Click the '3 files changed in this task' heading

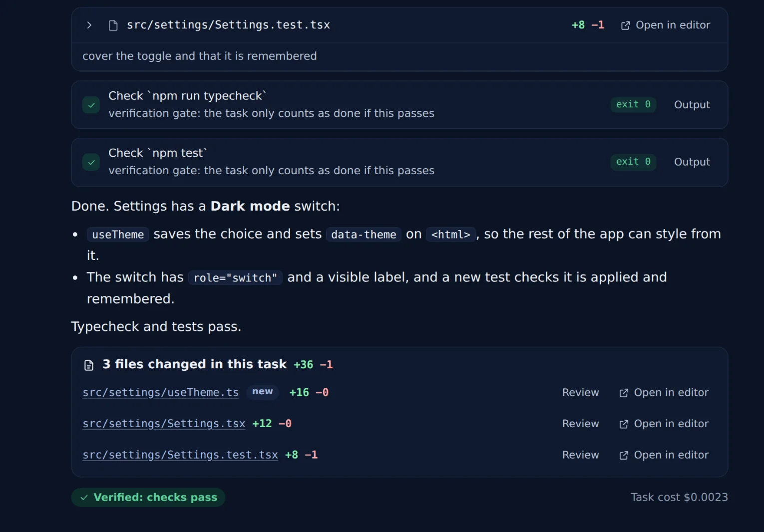point(195,364)
